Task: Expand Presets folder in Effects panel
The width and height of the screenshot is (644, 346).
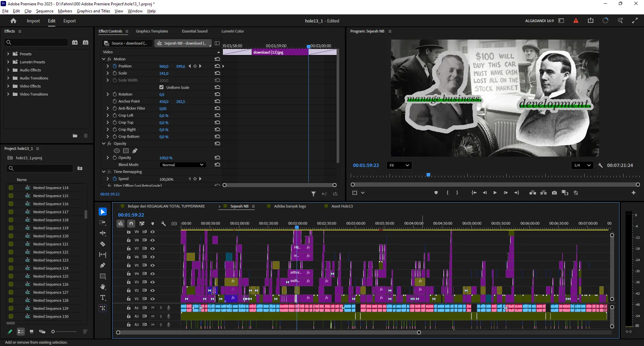Action: [8, 54]
